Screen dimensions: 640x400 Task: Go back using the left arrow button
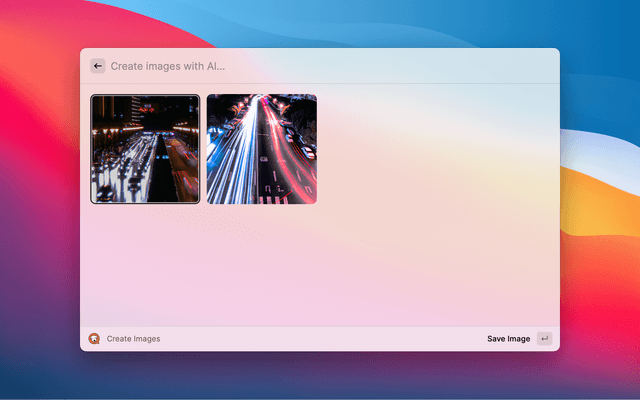pos(98,66)
